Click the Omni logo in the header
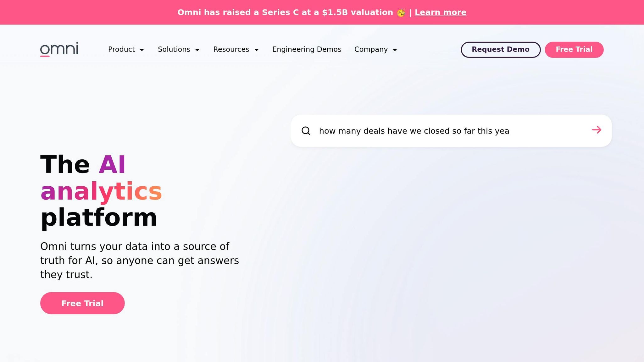This screenshot has width=644, height=362. coord(59,49)
